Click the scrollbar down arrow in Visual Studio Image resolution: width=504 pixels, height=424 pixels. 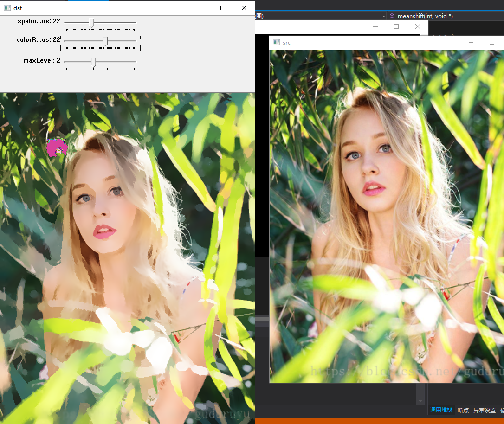pyautogui.click(x=420, y=402)
